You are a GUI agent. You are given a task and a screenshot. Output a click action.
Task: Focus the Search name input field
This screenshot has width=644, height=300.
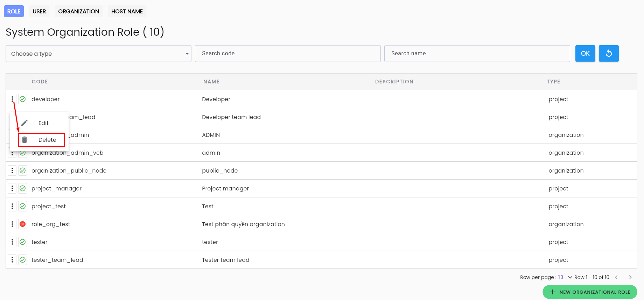click(477, 54)
